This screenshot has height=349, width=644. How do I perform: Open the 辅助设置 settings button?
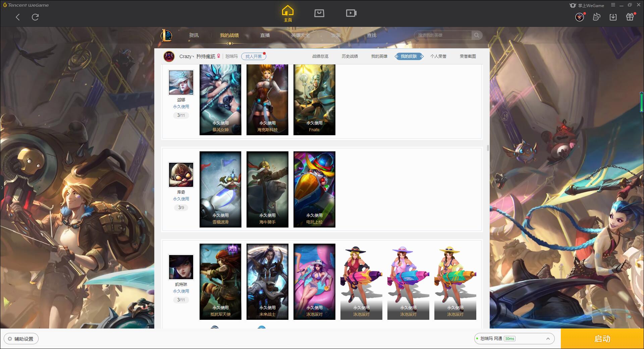[21, 339]
